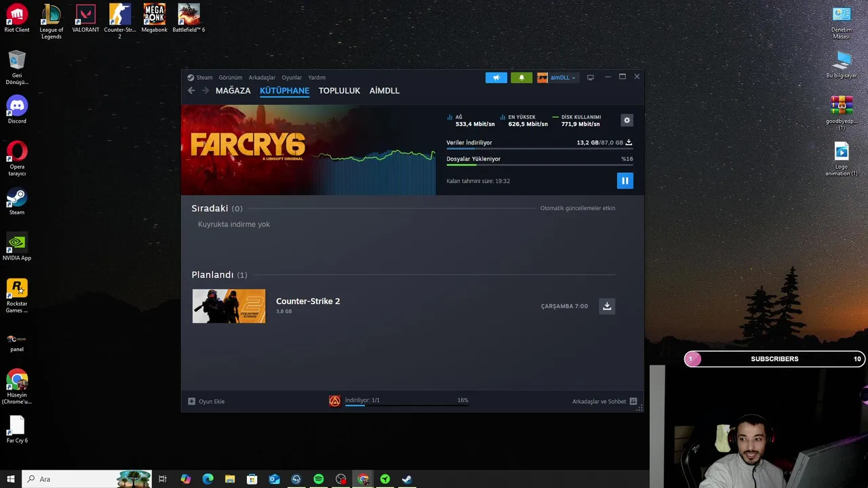Viewport: 868px width, 488px height.
Task: Click the Far Cry 6 icon in the status bar
Action: (x=334, y=401)
